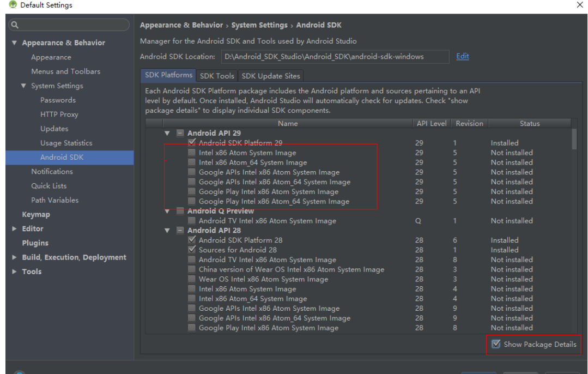This screenshot has width=588, height=374.
Task: Switch to the SDK Update Sites tab
Action: [x=271, y=76]
